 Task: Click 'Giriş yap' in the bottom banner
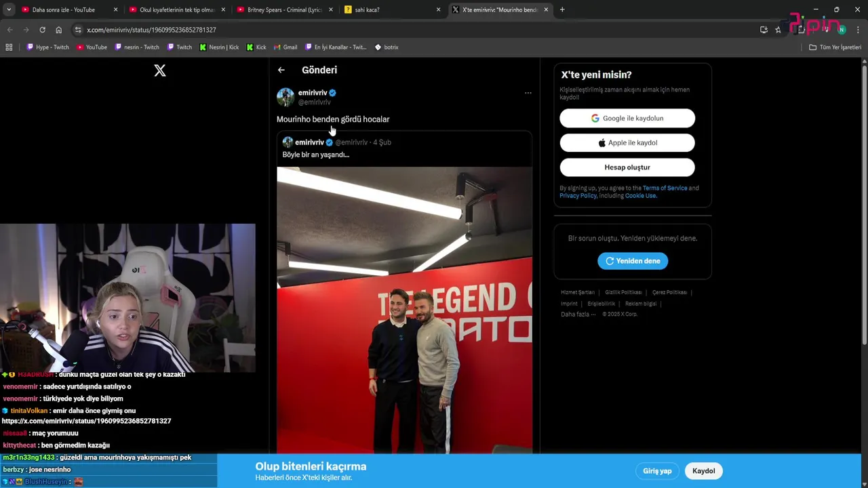[x=657, y=471]
